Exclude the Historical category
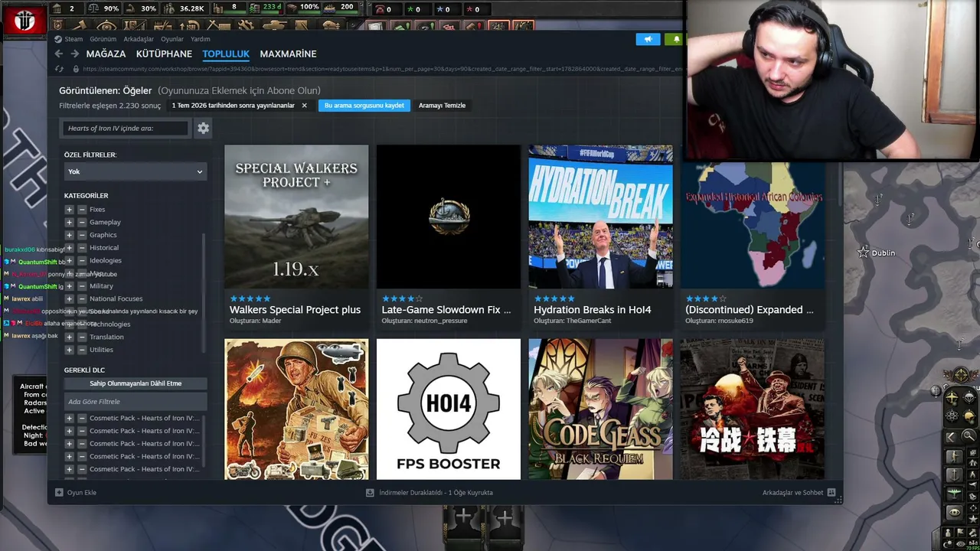The width and height of the screenshot is (980, 551). click(x=82, y=248)
